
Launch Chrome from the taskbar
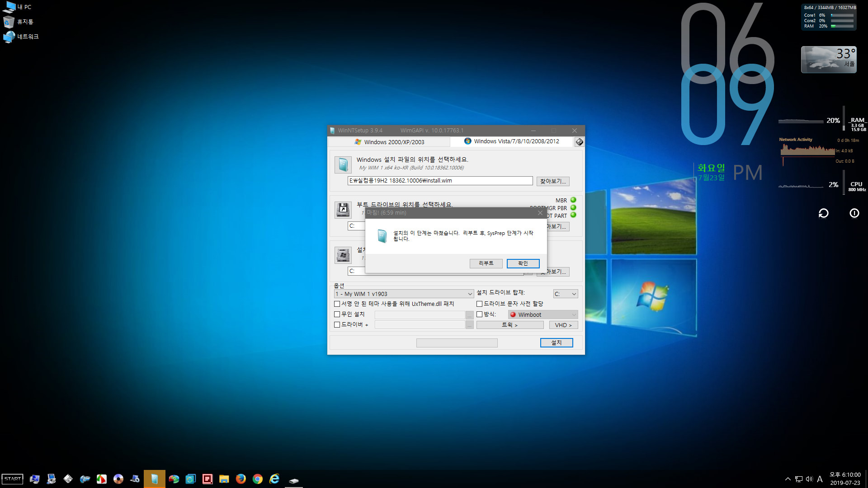click(258, 479)
